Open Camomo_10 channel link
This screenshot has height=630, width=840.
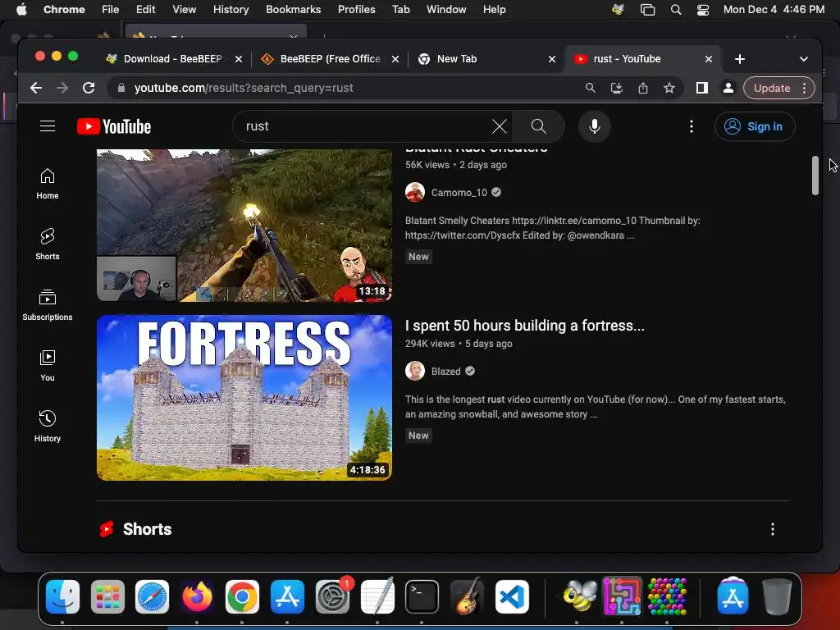coord(459,192)
